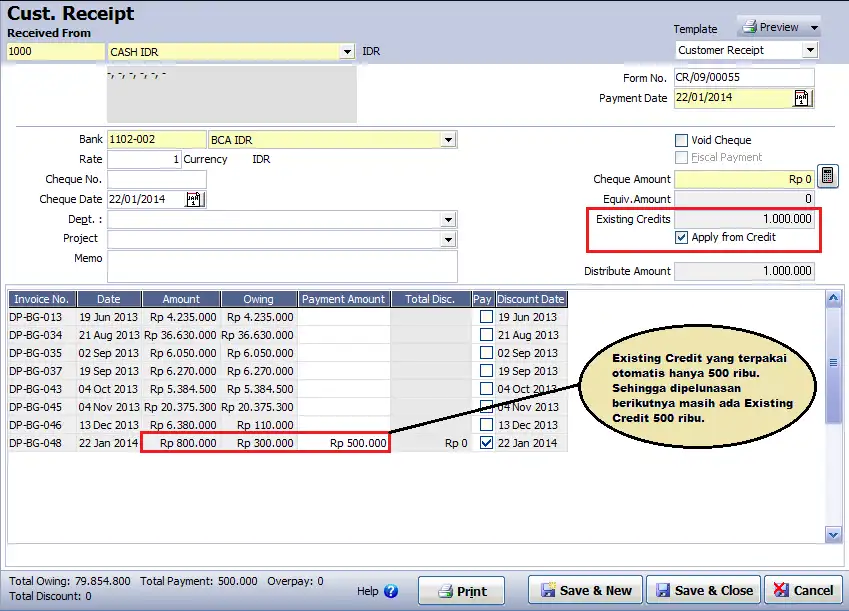Tick the Pay checkbox for DP-BG-037
The width and height of the screenshot is (849, 611).
(486, 370)
